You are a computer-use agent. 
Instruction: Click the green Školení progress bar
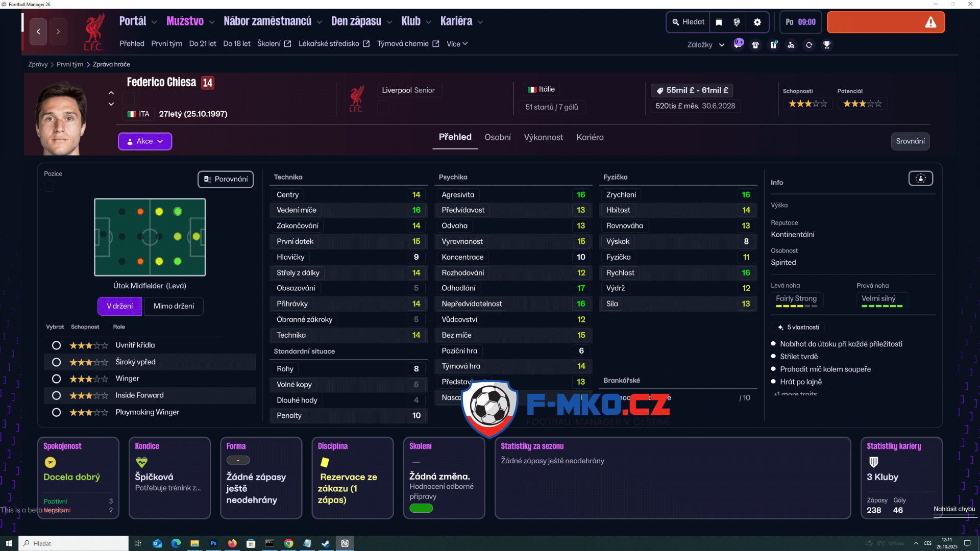point(421,508)
